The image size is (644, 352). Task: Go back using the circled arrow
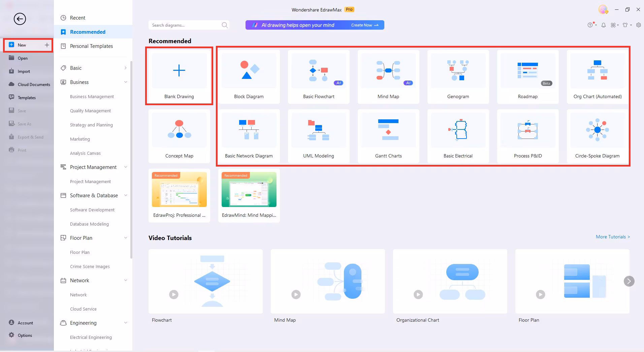(20, 19)
